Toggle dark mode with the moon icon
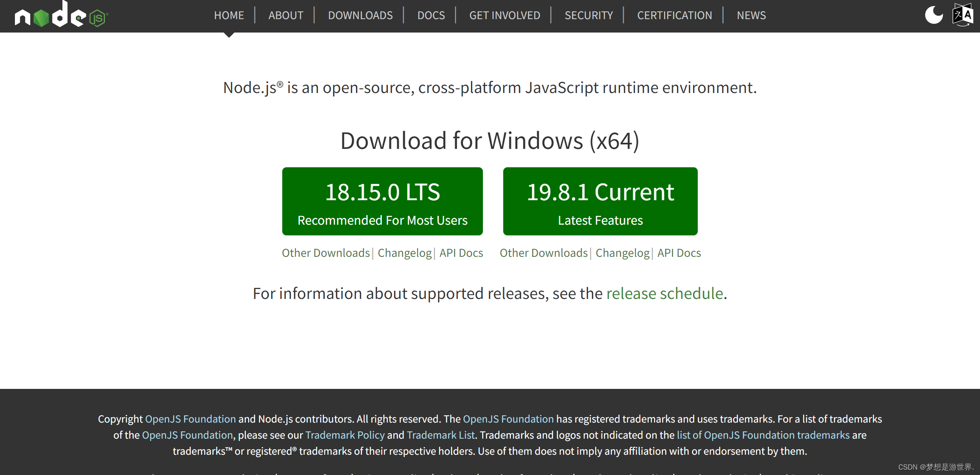Viewport: 980px width, 475px height. [x=933, y=15]
